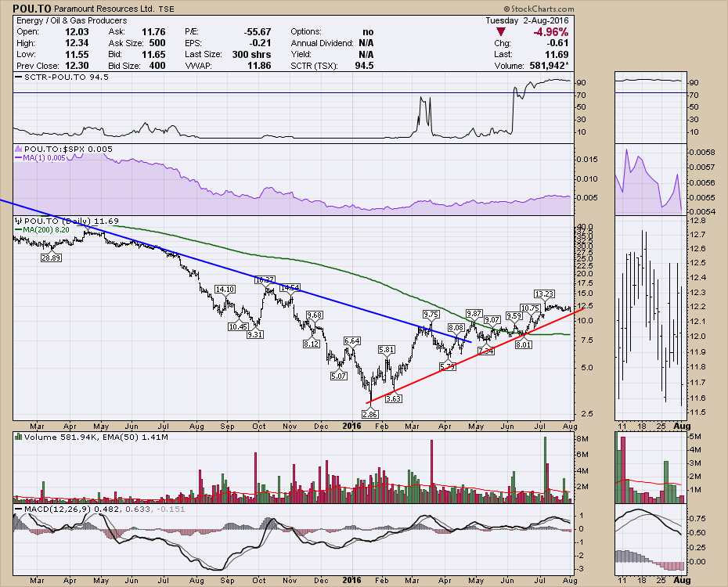Click the P/E value -55.67

pyautogui.click(x=258, y=31)
